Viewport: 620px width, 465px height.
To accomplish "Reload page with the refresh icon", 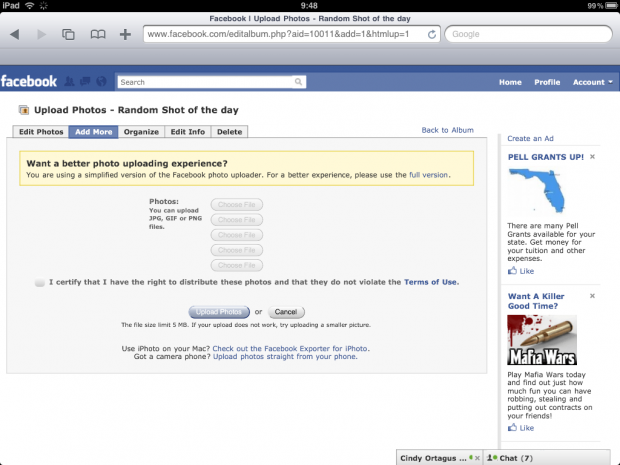I will tap(432, 34).
